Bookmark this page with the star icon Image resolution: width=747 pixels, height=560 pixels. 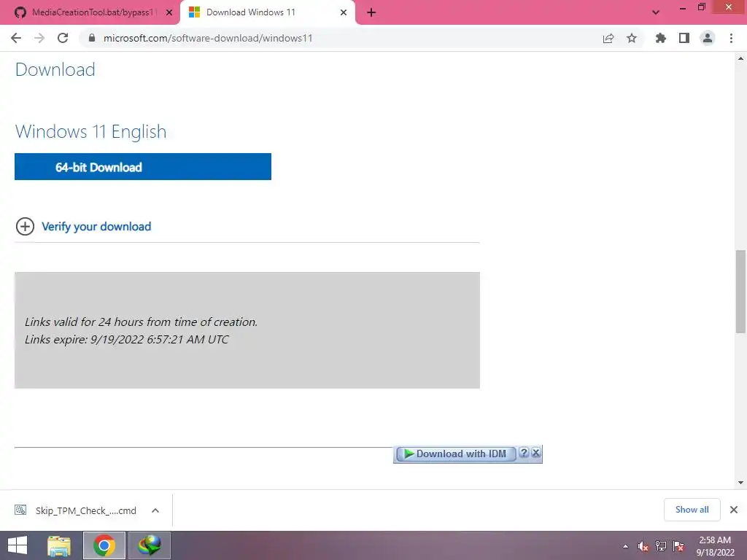coord(632,38)
